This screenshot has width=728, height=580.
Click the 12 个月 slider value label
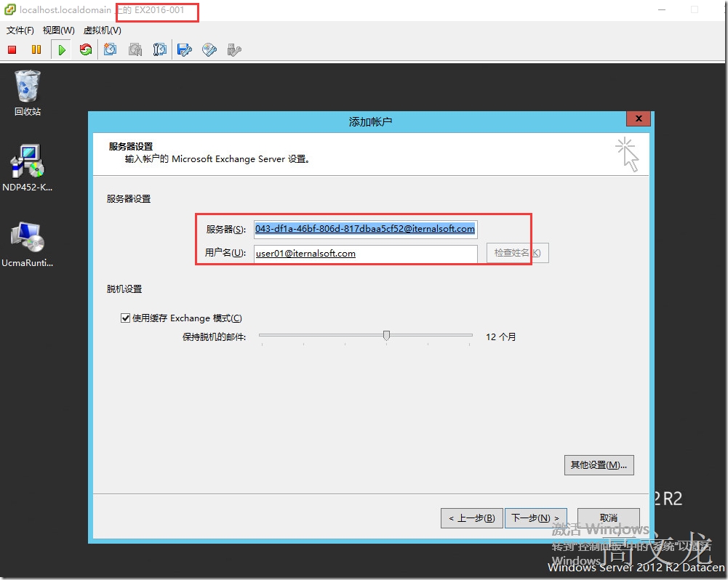pos(500,337)
